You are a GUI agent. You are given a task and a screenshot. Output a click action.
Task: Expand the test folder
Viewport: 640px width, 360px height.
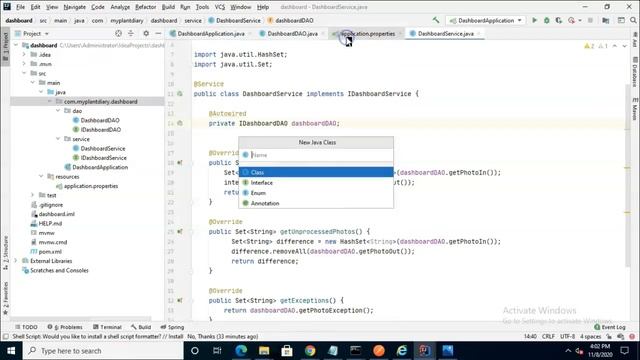pos(33,195)
